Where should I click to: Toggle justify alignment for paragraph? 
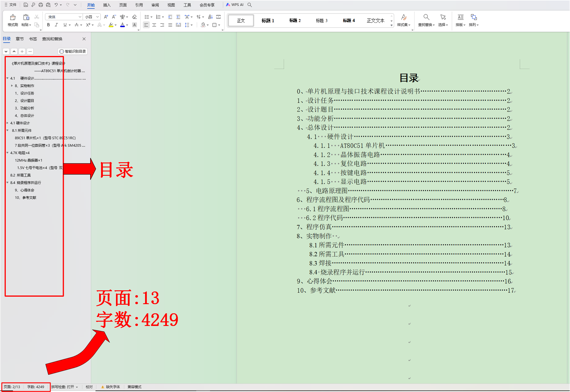[170, 25]
